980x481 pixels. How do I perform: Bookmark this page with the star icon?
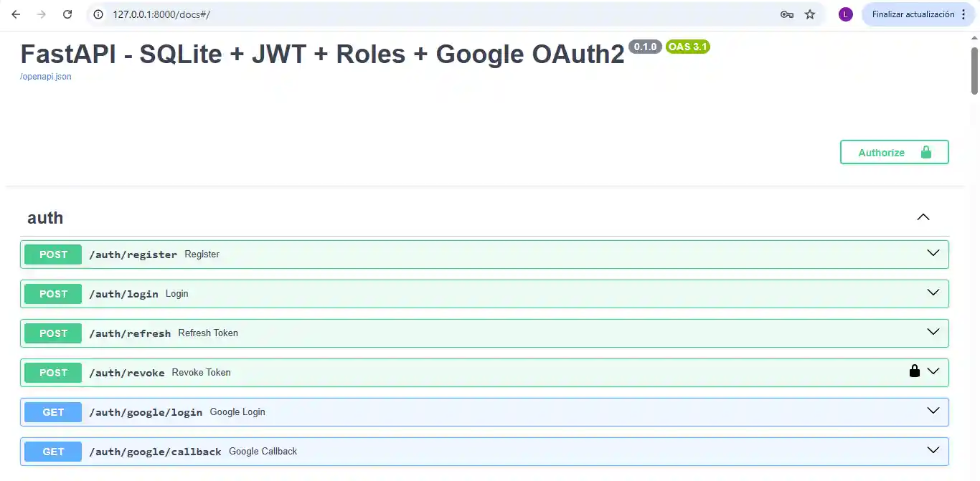(810, 14)
